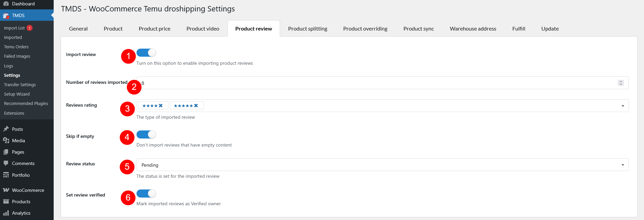
Task: Click the TMDS plugin icon in sidebar
Action: (6, 15)
